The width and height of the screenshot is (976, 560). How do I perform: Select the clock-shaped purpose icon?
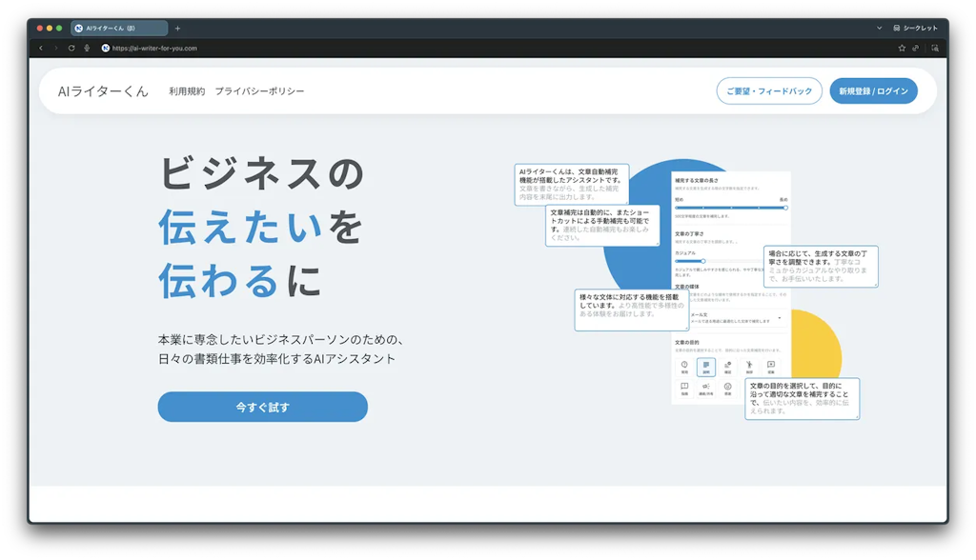[683, 366]
